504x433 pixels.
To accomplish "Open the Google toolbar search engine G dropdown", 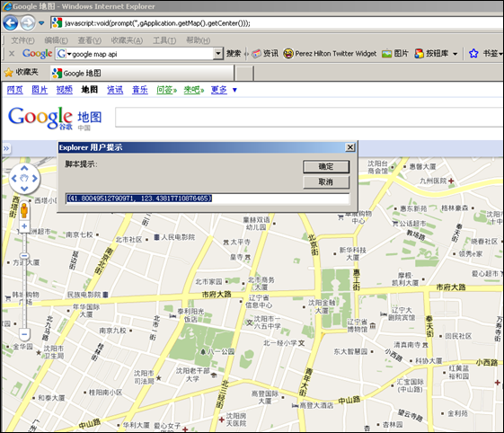I will tap(63, 54).
